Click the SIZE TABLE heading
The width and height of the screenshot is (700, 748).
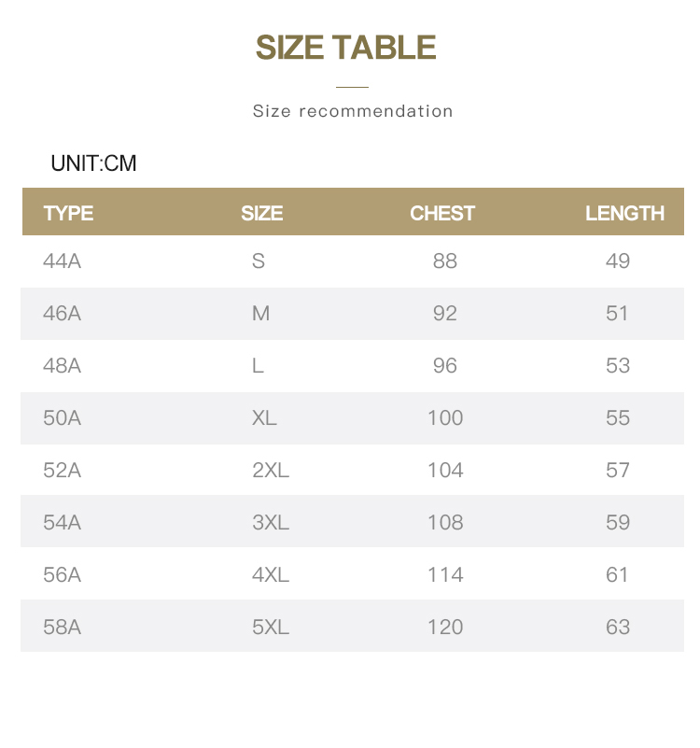[345, 48]
